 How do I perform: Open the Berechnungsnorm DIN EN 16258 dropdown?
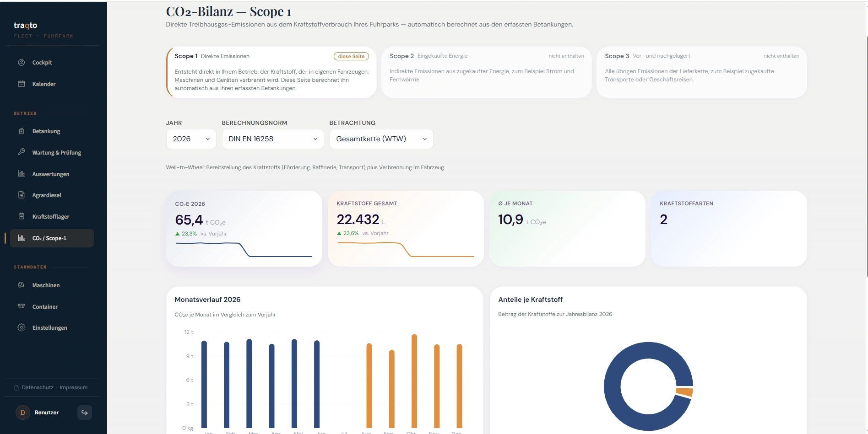coord(273,139)
